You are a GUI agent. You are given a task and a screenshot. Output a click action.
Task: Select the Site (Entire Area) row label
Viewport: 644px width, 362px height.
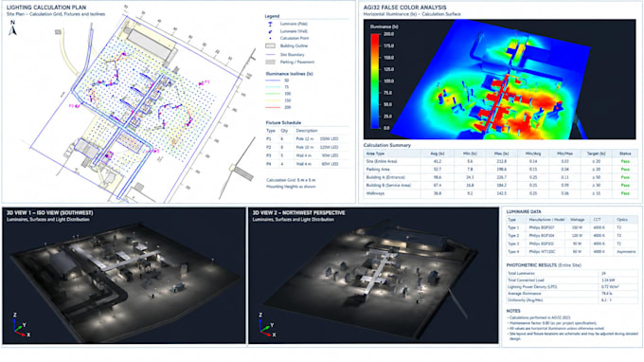[381, 161]
